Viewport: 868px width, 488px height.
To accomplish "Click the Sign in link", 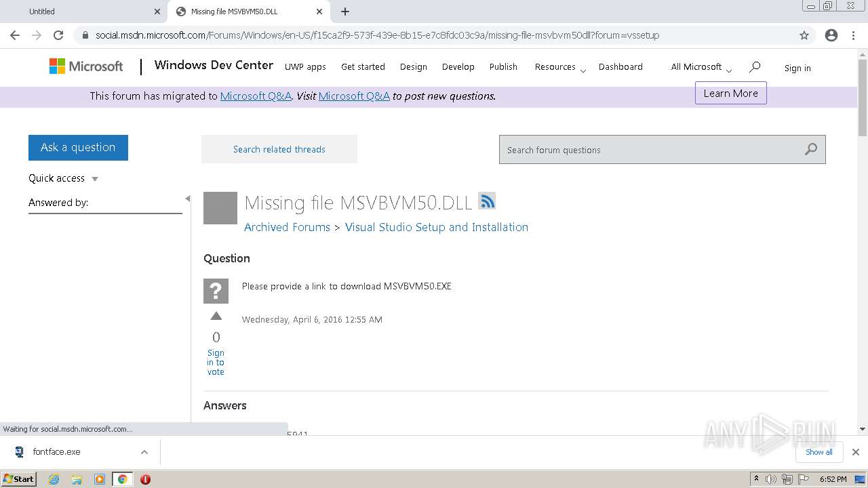I will pyautogui.click(x=797, y=68).
